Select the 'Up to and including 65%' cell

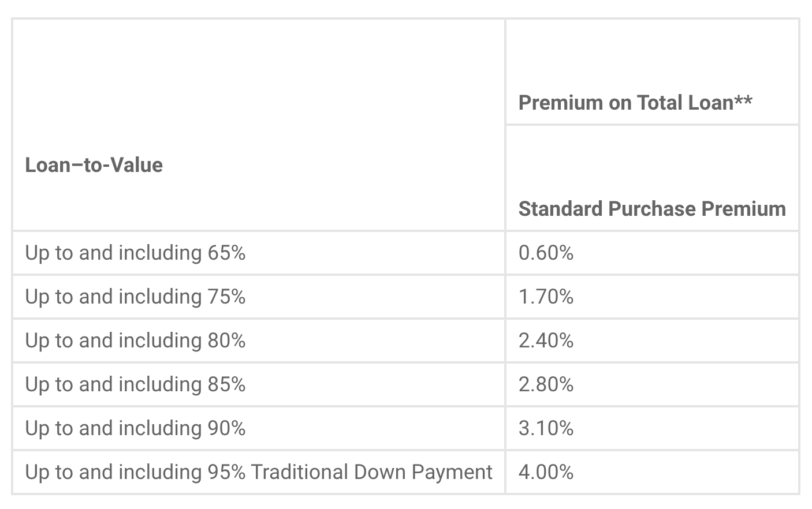point(135,253)
